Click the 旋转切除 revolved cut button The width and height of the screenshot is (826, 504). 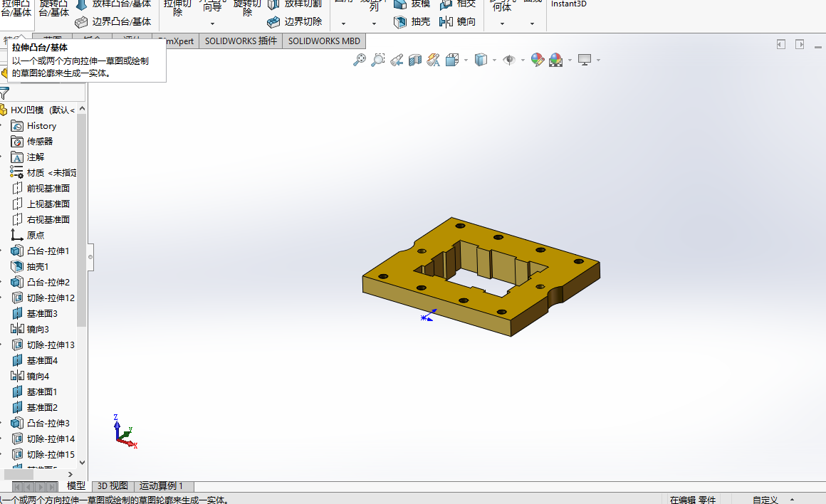click(248, 9)
